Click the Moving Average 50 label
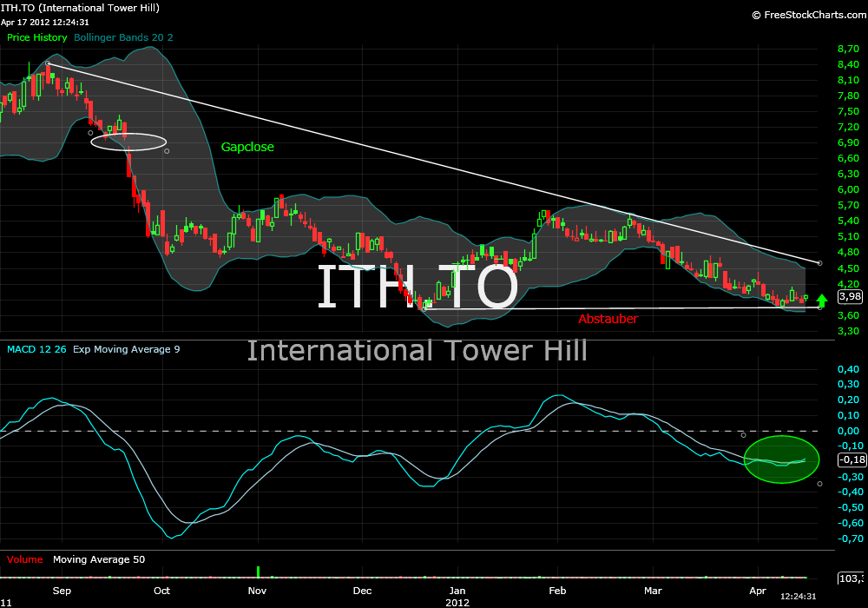Viewport: 868px width, 608px height. [99, 559]
